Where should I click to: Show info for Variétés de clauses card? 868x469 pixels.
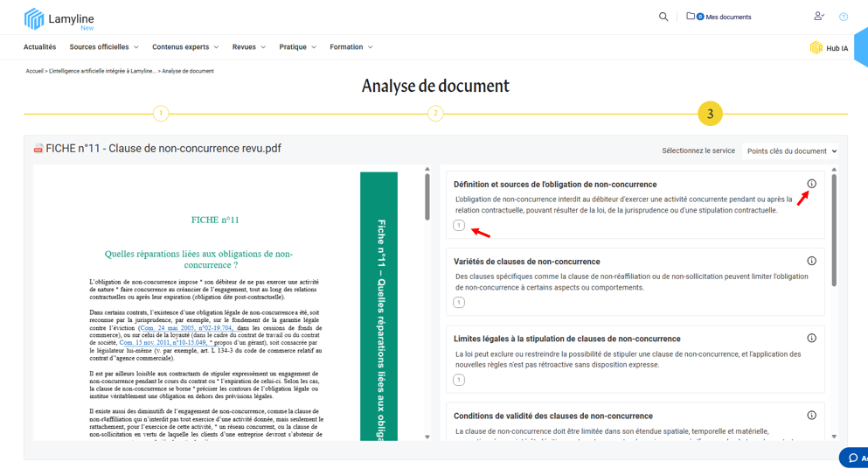(x=811, y=261)
